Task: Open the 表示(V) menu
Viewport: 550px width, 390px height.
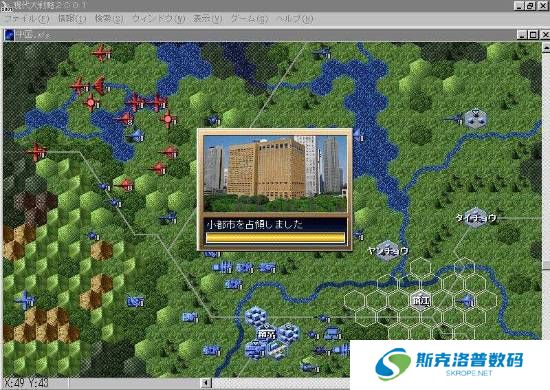Action: click(x=207, y=19)
